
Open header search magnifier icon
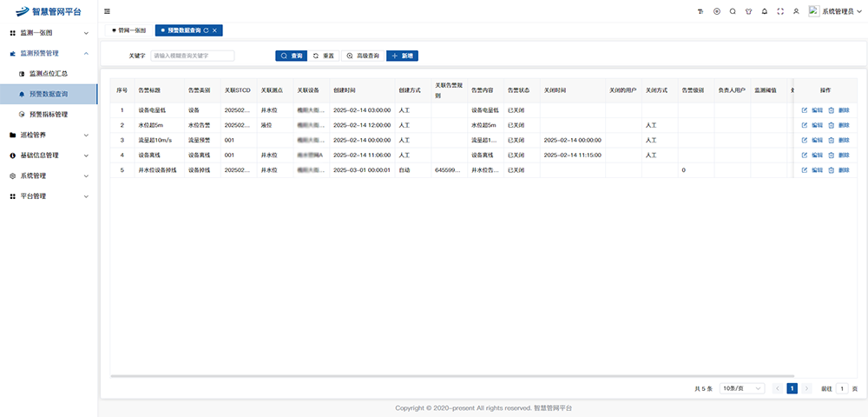(733, 11)
